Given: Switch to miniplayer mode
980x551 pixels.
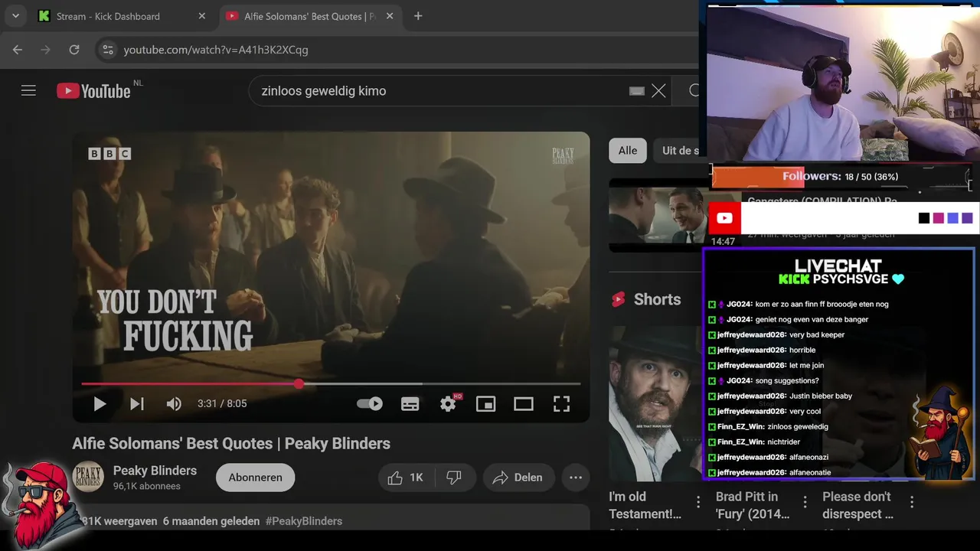Looking at the screenshot, I should (x=486, y=404).
